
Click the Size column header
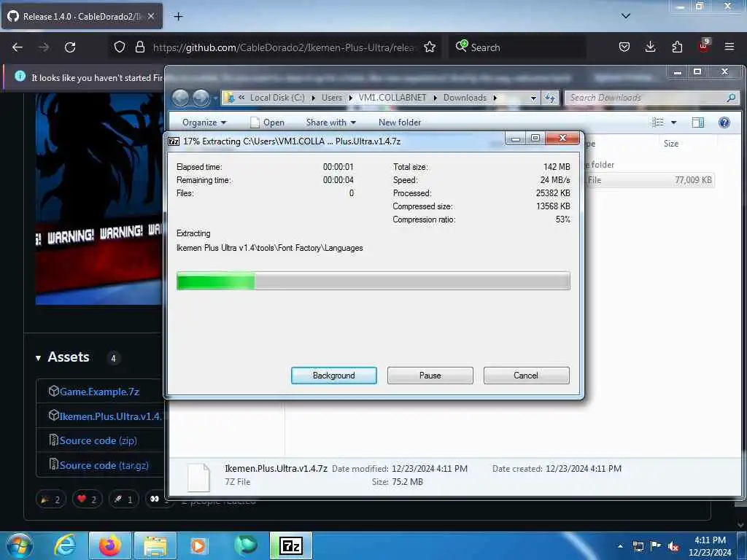pyautogui.click(x=671, y=144)
